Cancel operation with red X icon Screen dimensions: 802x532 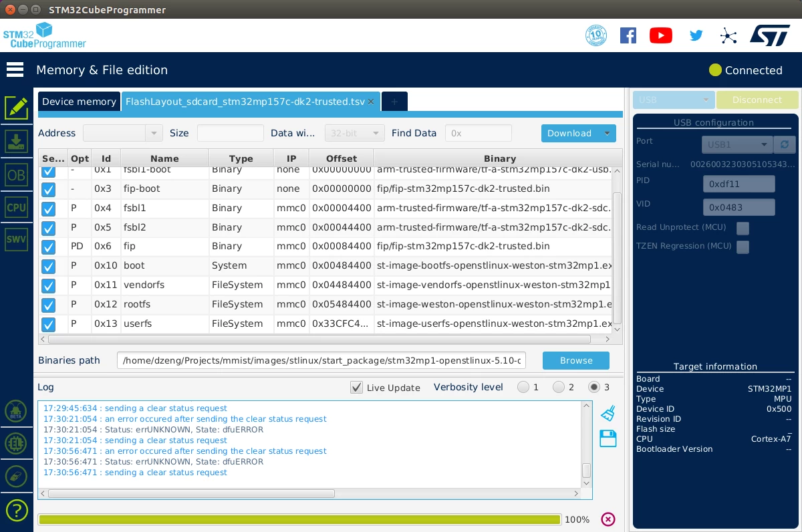[608, 519]
